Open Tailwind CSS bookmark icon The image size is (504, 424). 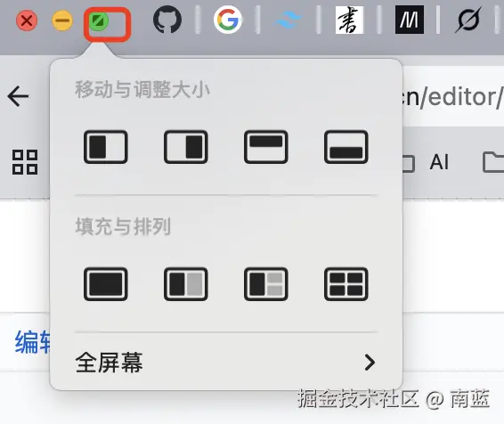[x=288, y=20]
